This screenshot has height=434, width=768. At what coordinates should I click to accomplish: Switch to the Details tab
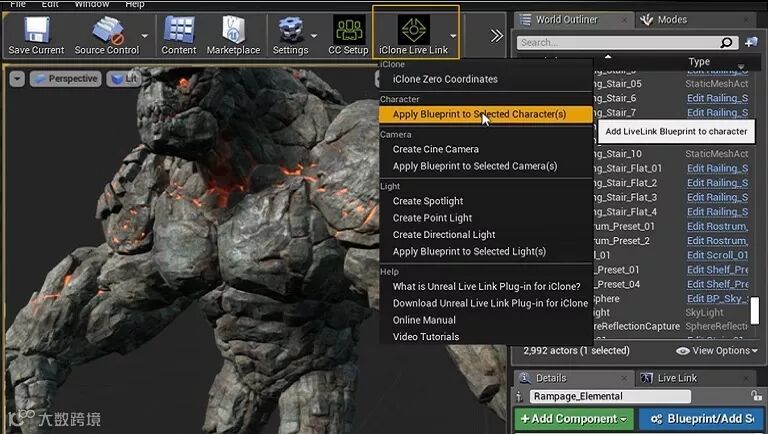[x=573, y=378]
